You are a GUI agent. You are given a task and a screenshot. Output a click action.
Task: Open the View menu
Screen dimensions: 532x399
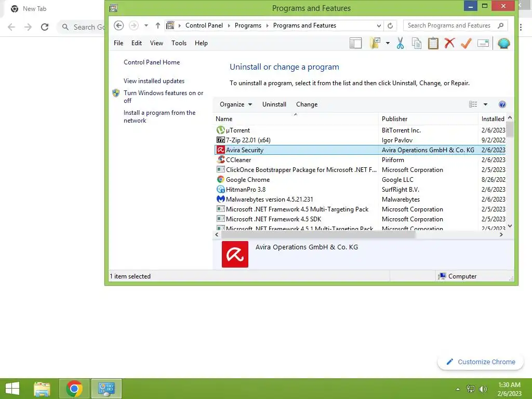coord(156,43)
